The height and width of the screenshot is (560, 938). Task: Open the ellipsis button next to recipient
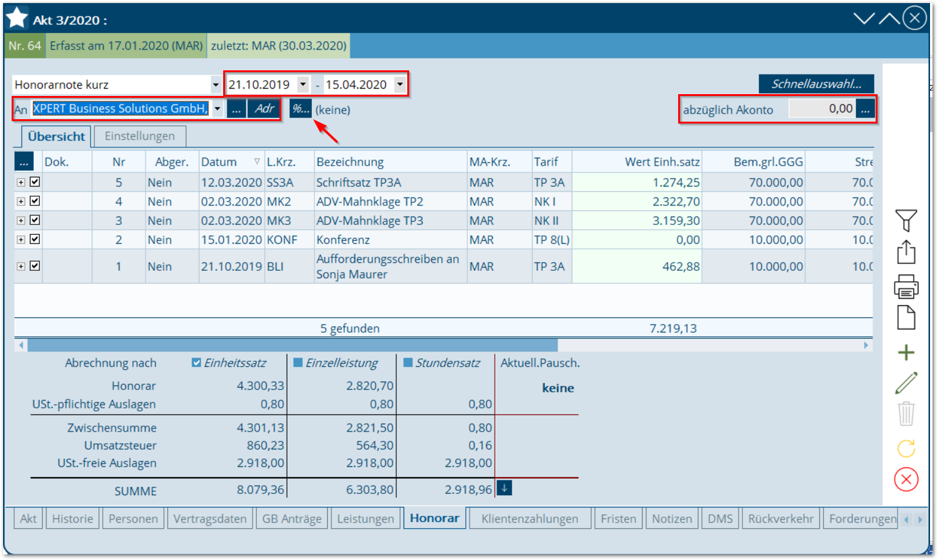[236, 109]
